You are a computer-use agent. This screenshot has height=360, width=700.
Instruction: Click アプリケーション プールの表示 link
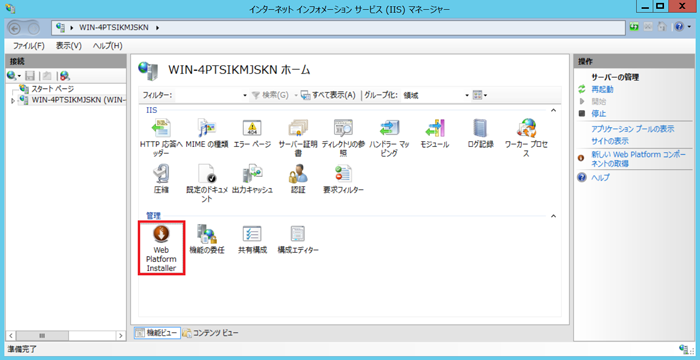633,129
